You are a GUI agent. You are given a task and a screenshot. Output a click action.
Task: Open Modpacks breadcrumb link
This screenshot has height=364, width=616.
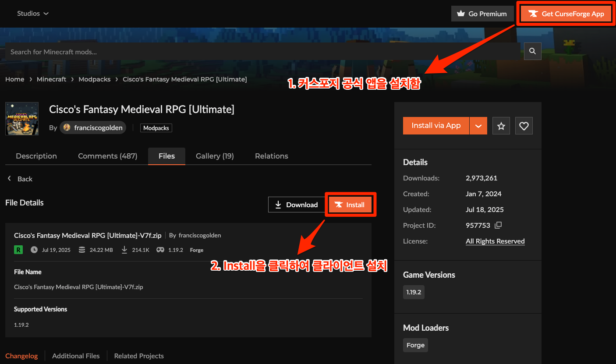click(x=94, y=79)
